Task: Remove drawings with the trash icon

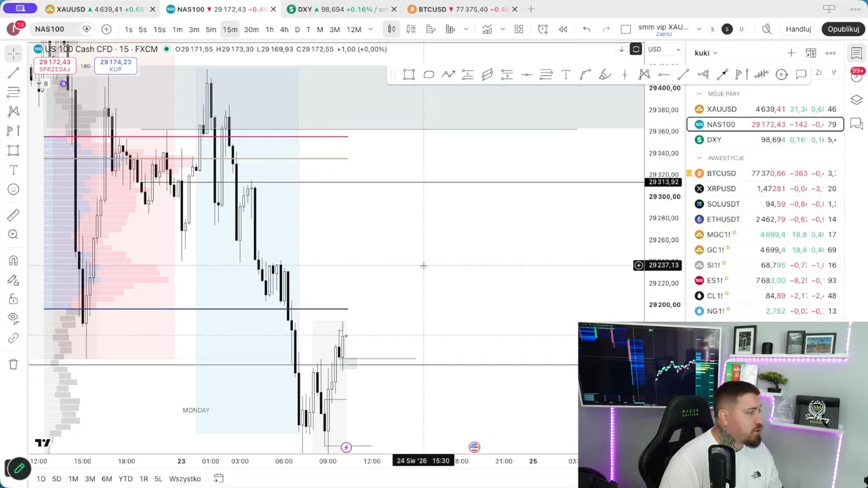Action: pos(14,365)
